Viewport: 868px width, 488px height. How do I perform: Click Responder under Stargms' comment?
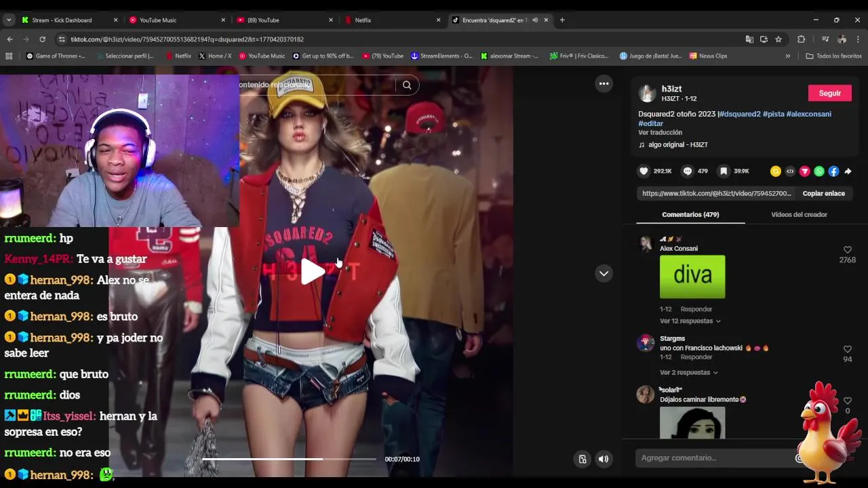point(696,357)
